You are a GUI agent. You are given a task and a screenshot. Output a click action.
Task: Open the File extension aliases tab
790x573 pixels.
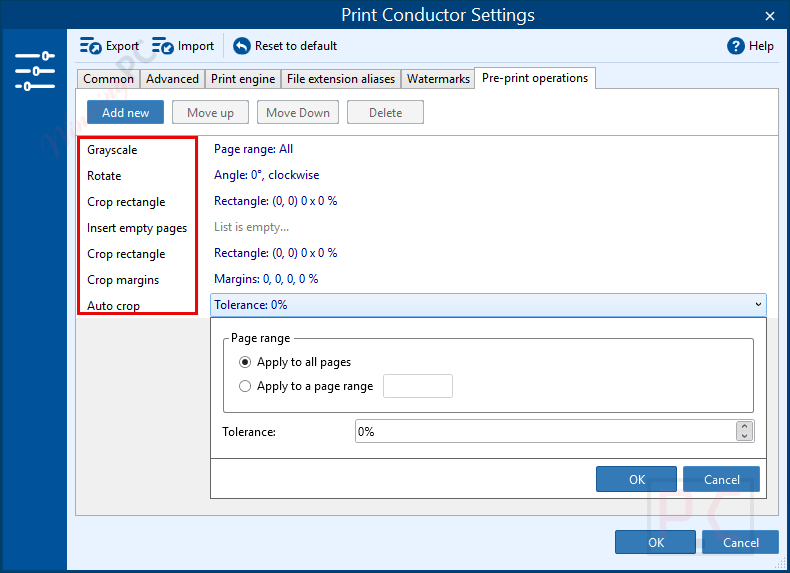coord(341,79)
